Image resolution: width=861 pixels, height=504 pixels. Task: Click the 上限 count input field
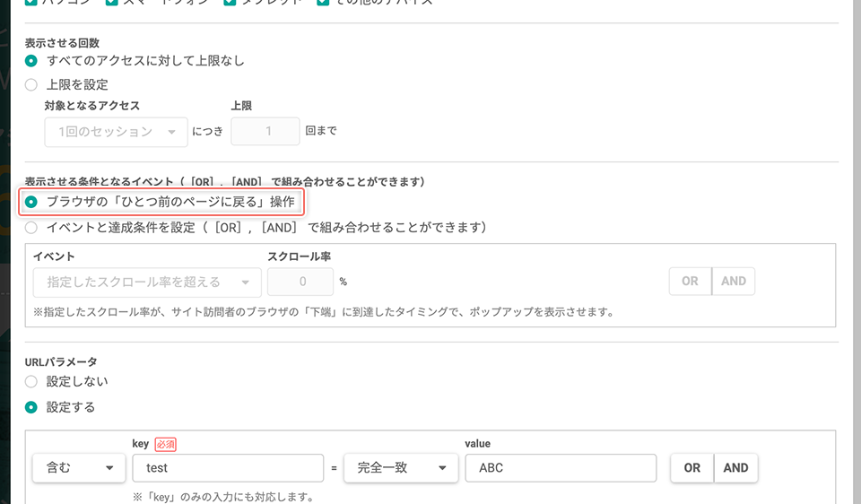click(265, 131)
